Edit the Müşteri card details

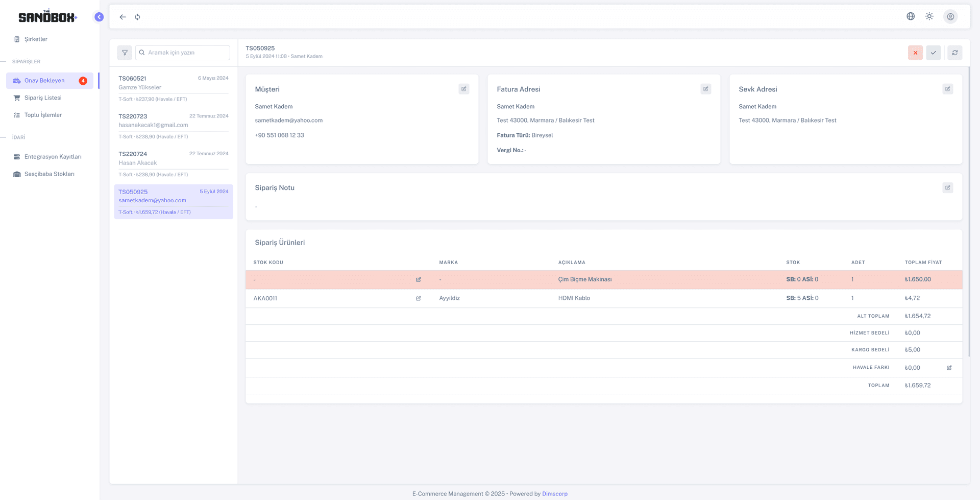(x=463, y=89)
